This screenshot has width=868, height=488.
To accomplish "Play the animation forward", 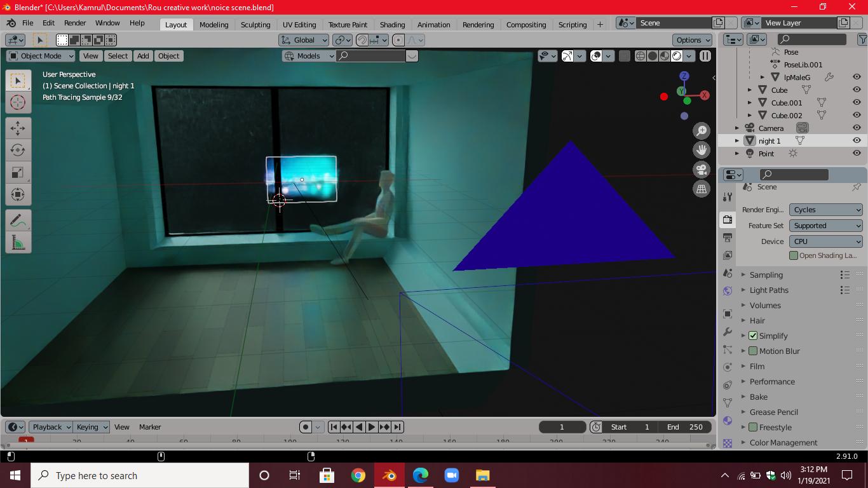I will 372,427.
